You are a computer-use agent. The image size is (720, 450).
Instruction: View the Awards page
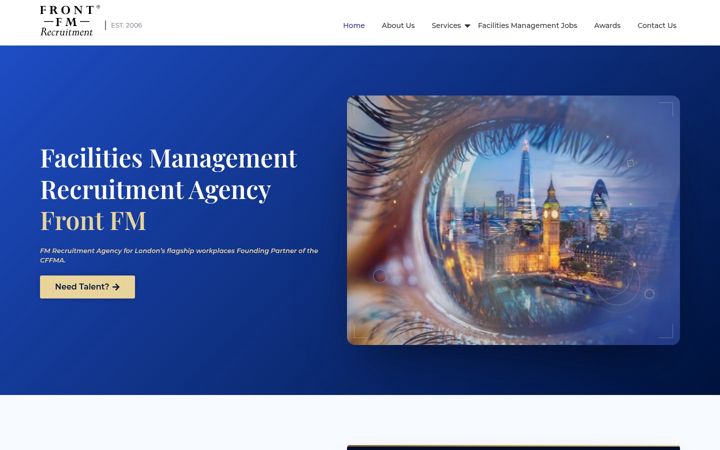[x=607, y=26]
